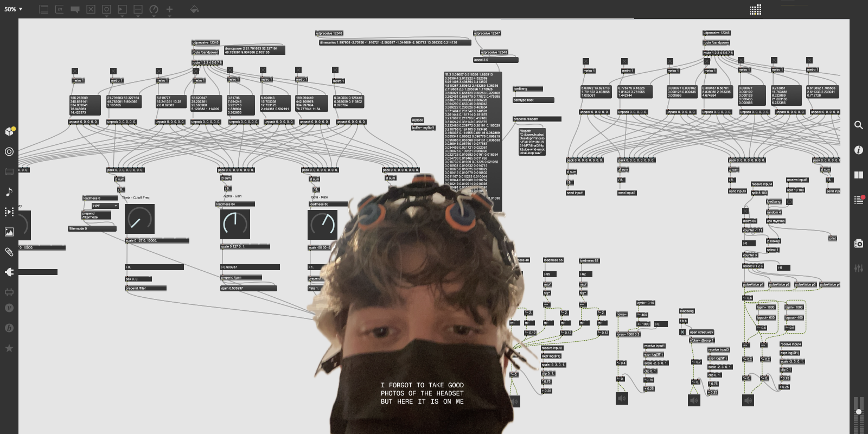Screen dimensions: 868x434
Task: Toggle the X box beside open street.wav
Action: [x=682, y=332]
